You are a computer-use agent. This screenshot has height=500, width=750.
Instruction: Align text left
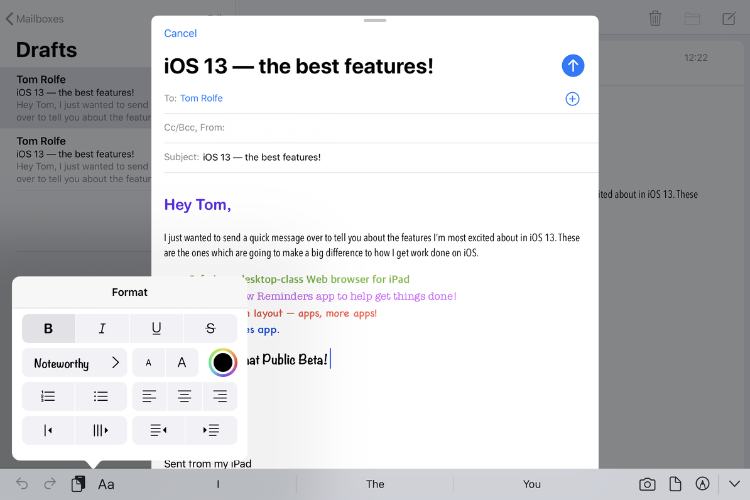149,396
